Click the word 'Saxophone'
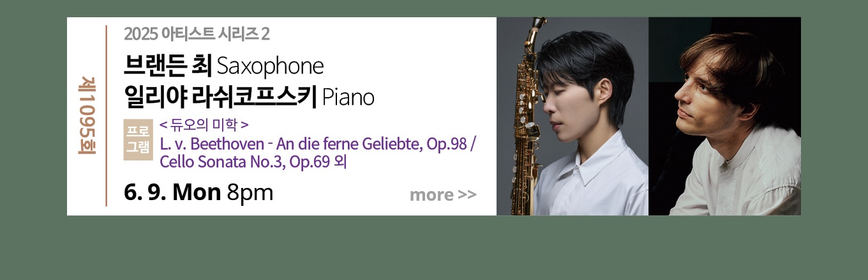 tap(271, 66)
